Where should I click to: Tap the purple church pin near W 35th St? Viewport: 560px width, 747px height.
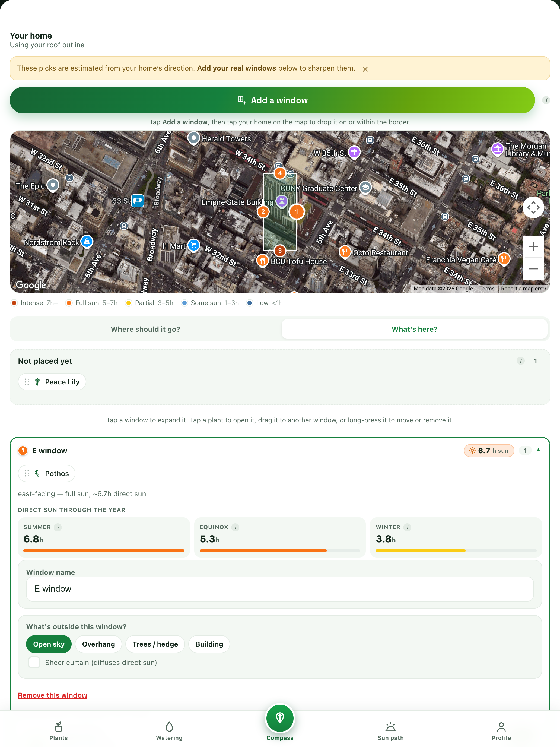[354, 152]
